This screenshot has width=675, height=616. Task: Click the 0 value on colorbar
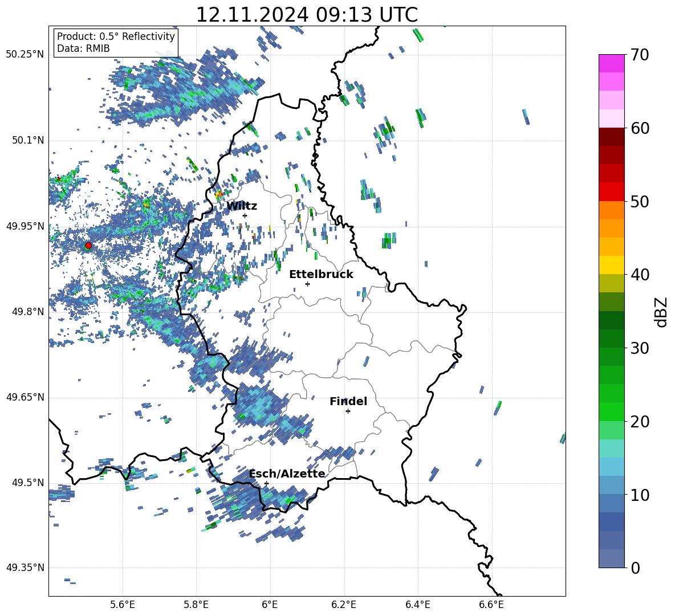pyautogui.click(x=635, y=568)
